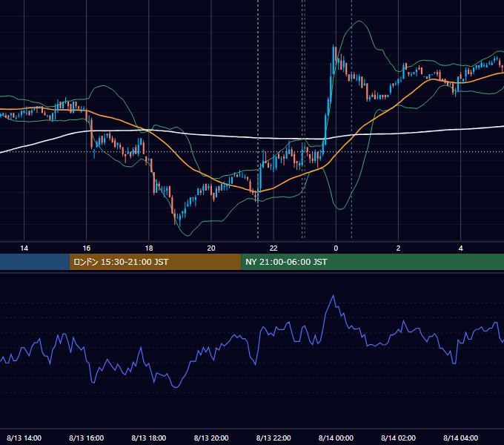Click the 8/13 14:00 date label
Screen dimensions: 504x445
(24, 438)
